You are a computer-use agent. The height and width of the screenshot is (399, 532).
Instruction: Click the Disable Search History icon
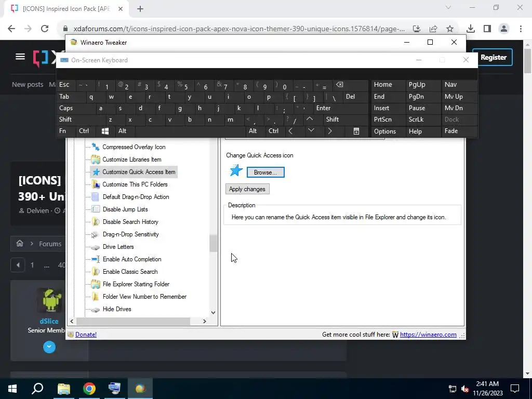[96, 222]
